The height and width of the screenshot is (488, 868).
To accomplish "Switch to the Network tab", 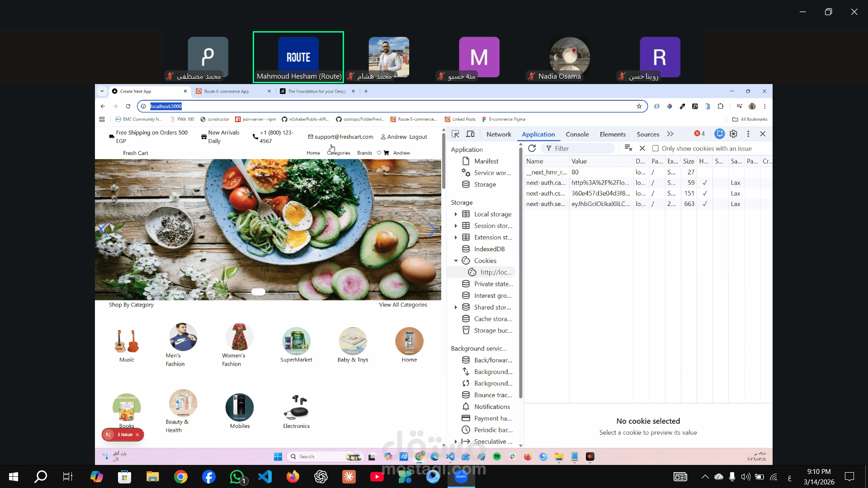I will pyautogui.click(x=498, y=135).
